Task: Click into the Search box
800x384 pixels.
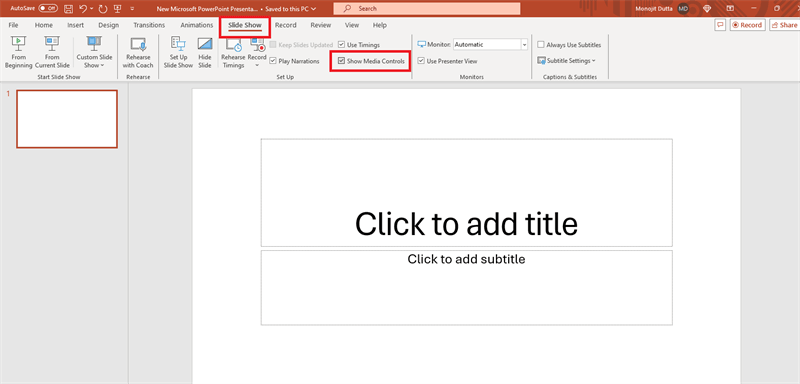Action: (x=427, y=9)
